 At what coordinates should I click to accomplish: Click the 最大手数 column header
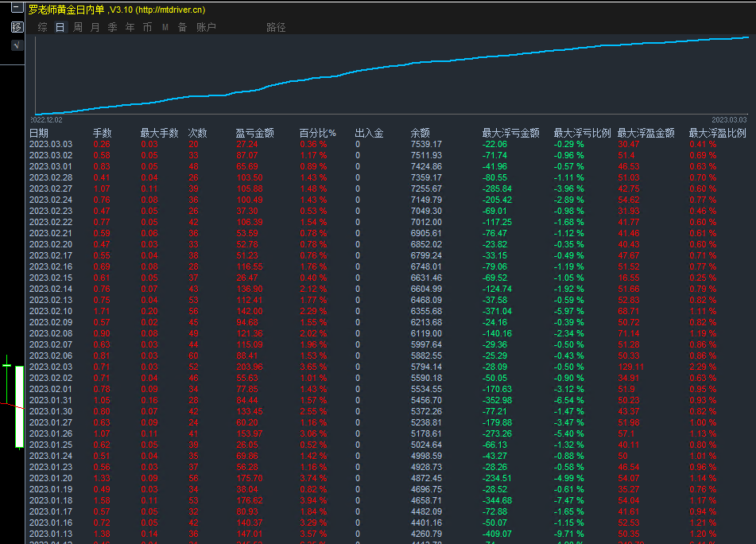(x=160, y=133)
